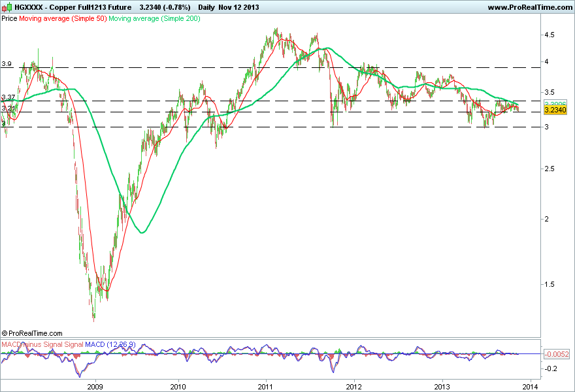Click the 3.9 horizontal level label
This screenshot has width=575, height=392.
click(7, 64)
